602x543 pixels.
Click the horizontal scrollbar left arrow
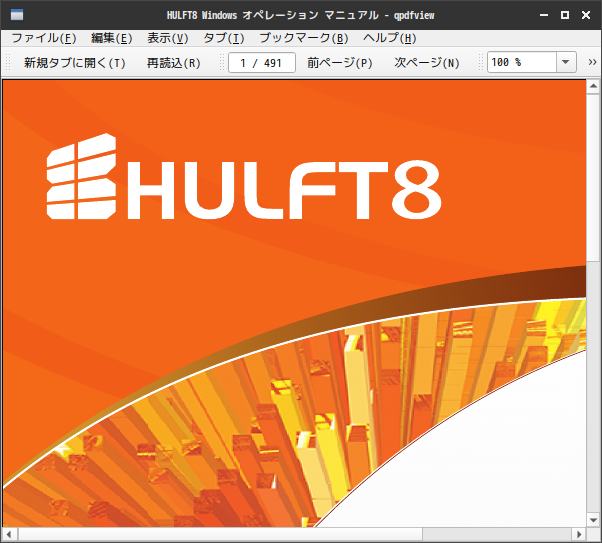9,534
